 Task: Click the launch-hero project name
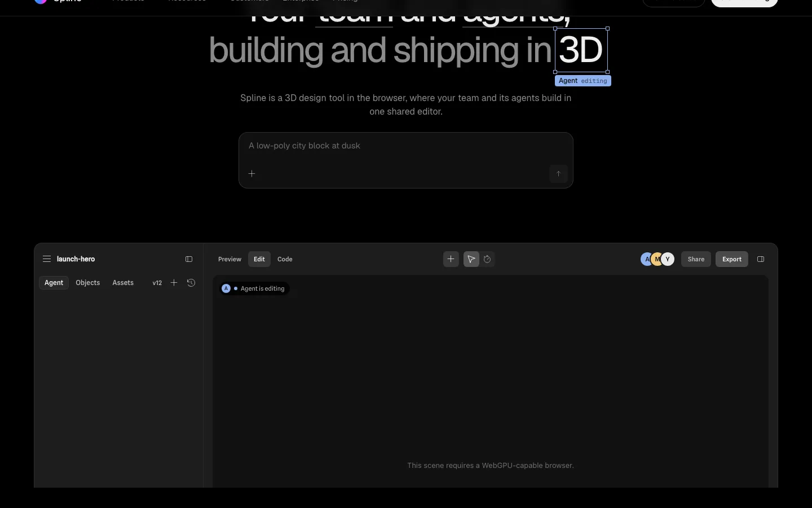76,259
